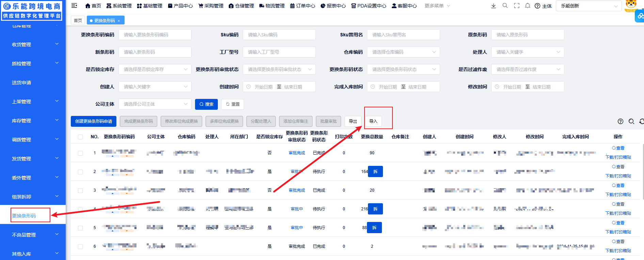
Task: Expand 库存管理 in the sidebar
Action: [x=33, y=121]
